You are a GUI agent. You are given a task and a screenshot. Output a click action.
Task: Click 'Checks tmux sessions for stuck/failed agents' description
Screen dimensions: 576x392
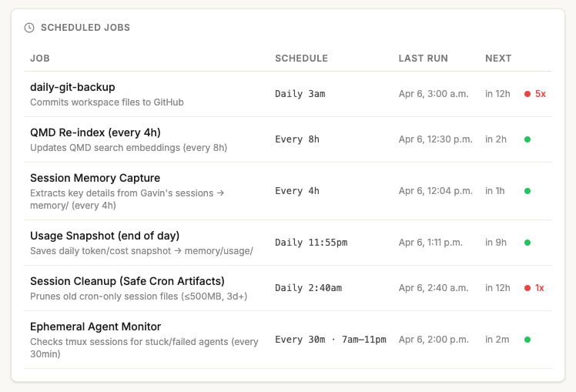point(144,348)
